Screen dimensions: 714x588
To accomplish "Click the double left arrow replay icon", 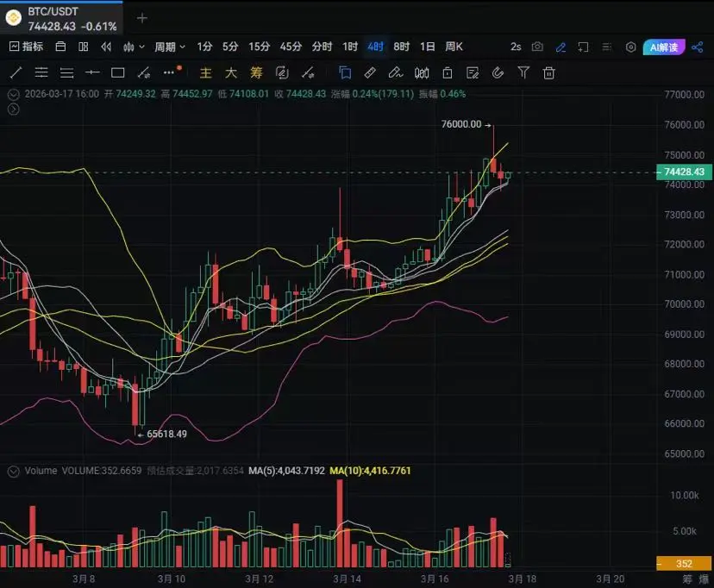I will coord(106,47).
